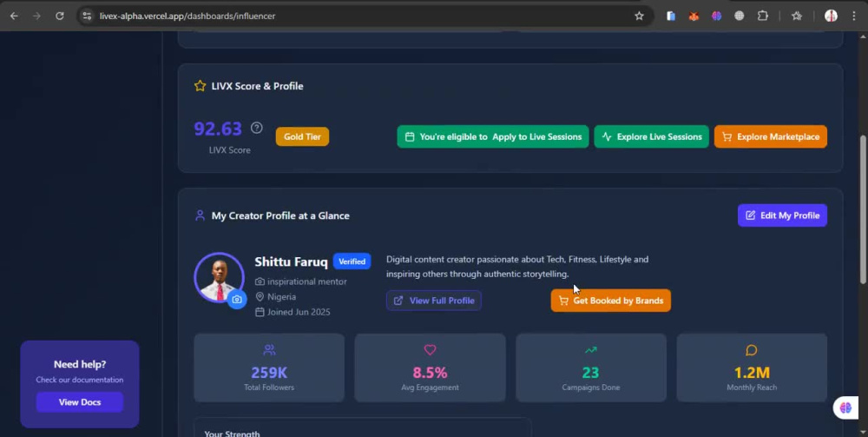
Task: Open the Chrome profile avatar
Action: pos(831,16)
